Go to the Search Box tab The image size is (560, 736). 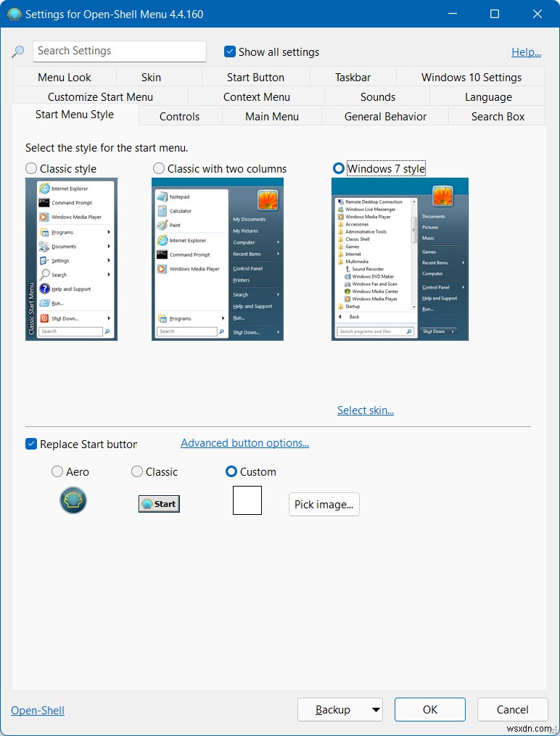coord(498,117)
